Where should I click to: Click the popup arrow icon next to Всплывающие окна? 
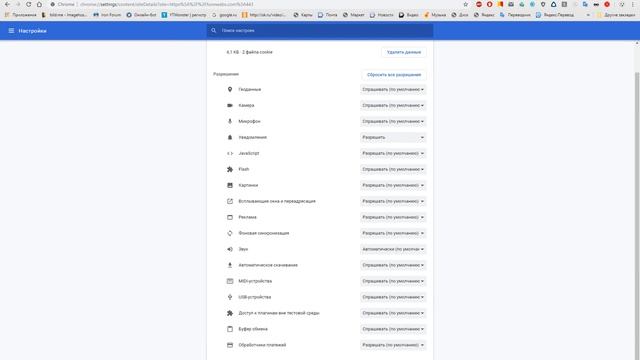[230, 201]
